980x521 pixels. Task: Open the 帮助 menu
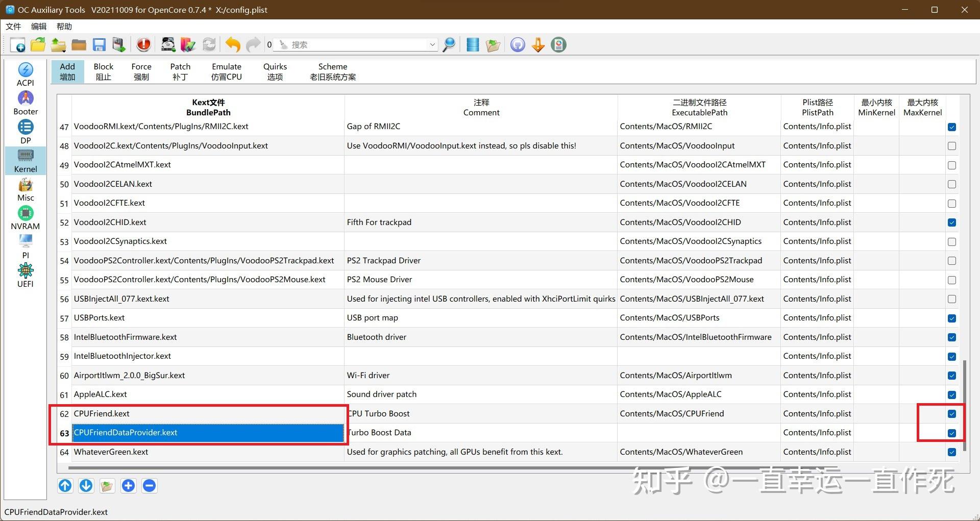point(64,27)
